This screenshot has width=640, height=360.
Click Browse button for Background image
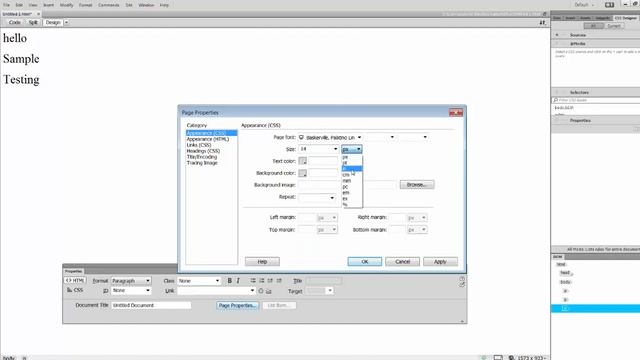pos(417,185)
